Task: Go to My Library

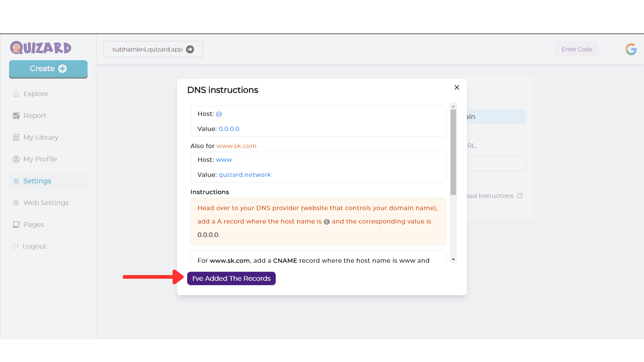Action: [x=48, y=137]
